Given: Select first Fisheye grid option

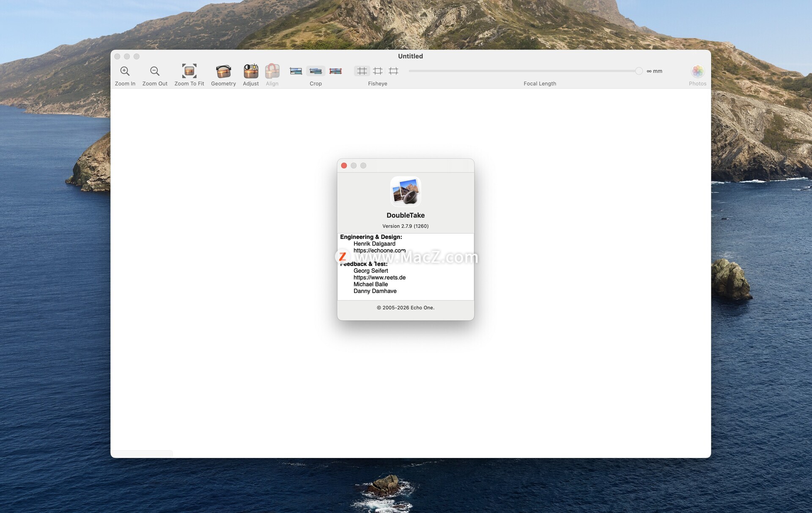Looking at the screenshot, I should click(x=362, y=71).
